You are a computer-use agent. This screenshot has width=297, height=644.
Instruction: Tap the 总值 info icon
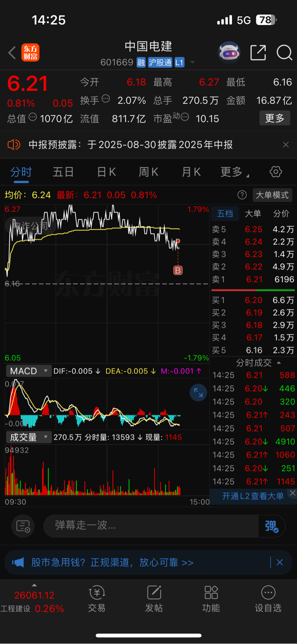[x=32, y=117]
